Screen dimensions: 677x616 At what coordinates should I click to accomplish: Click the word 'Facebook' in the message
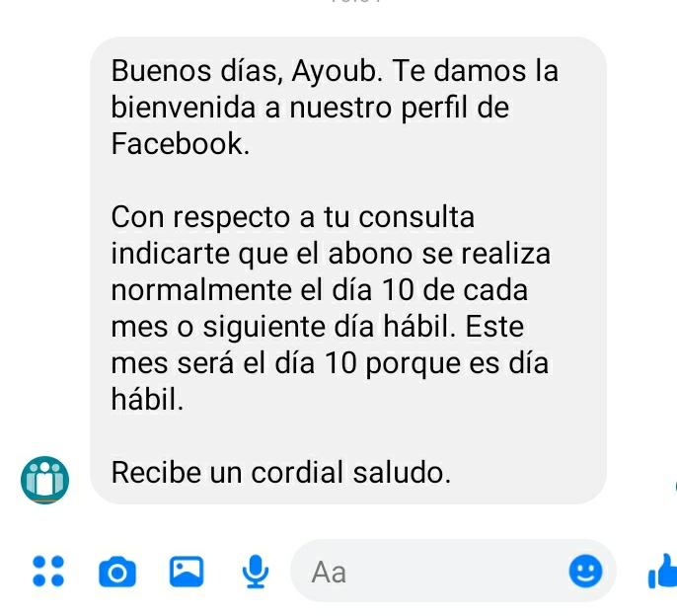pos(180,143)
